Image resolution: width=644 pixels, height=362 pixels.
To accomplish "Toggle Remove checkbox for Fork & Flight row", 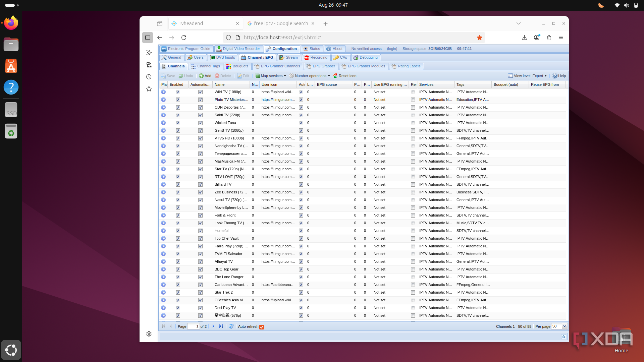I will (x=413, y=215).
